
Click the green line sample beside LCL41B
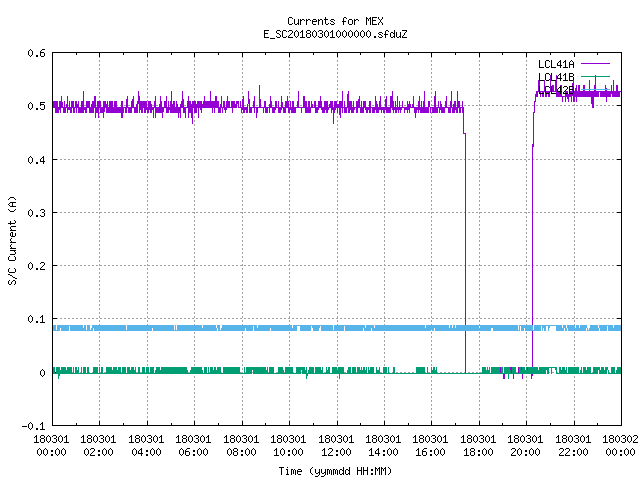click(x=595, y=76)
